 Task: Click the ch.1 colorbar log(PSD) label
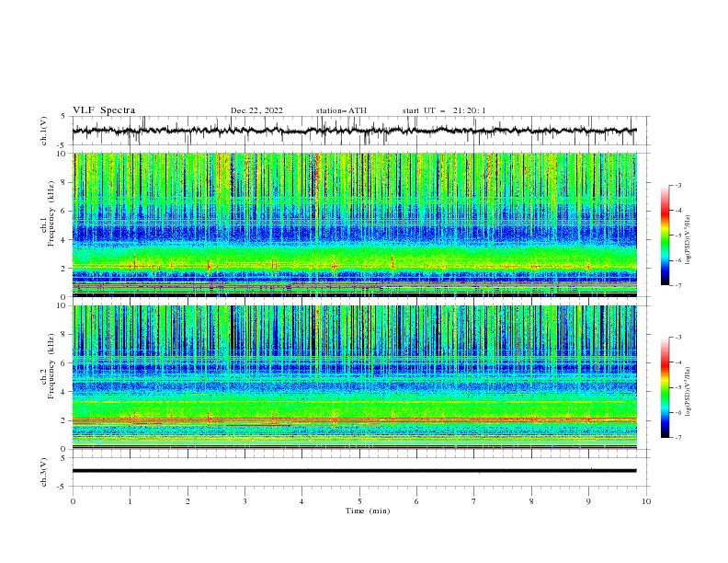click(x=688, y=240)
